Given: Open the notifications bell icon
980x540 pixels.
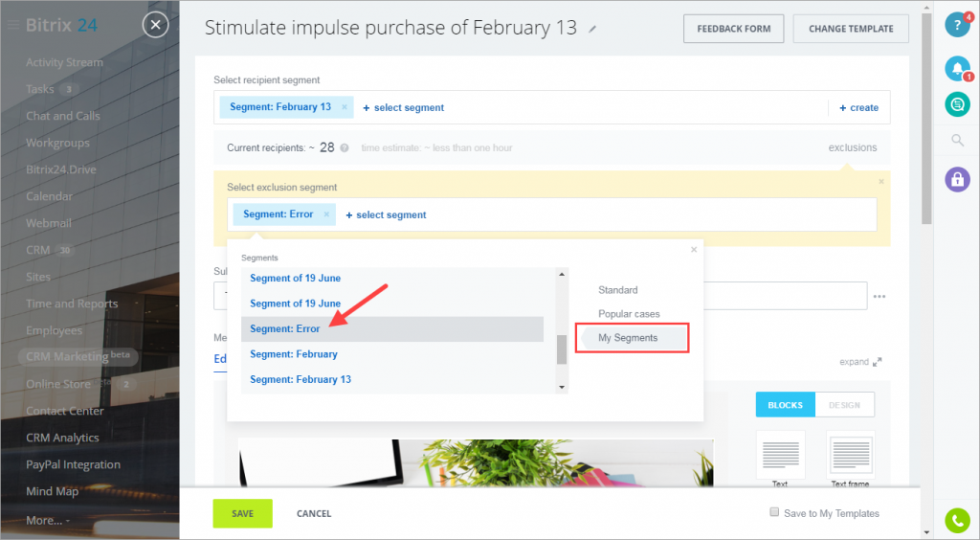Looking at the screenshot, I should (x=957, y=68).
